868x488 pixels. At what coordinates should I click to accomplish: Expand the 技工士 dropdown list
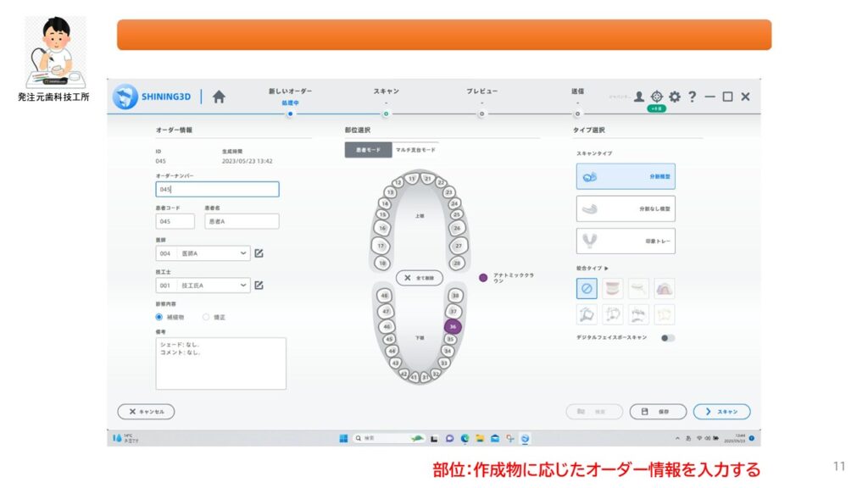(x=244, y=286)
